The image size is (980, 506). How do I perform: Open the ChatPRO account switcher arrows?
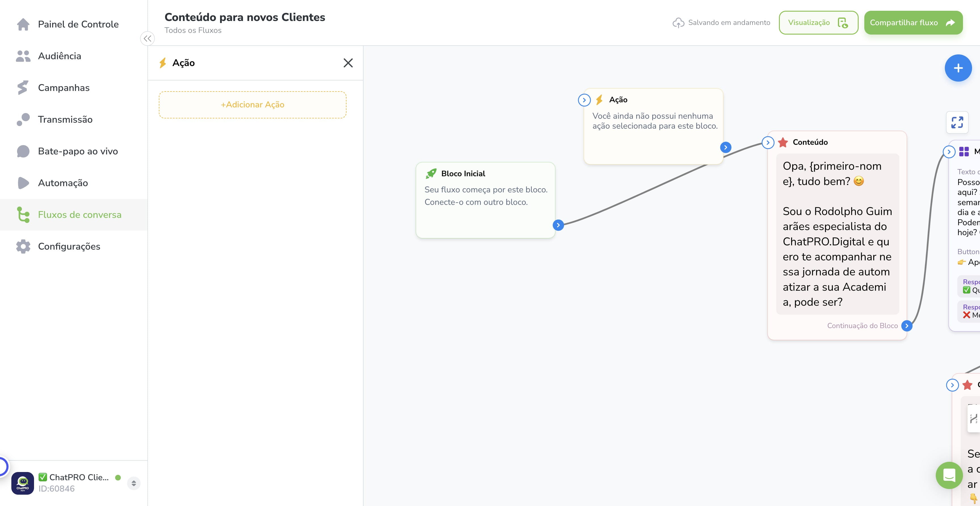tap(134, 483)
